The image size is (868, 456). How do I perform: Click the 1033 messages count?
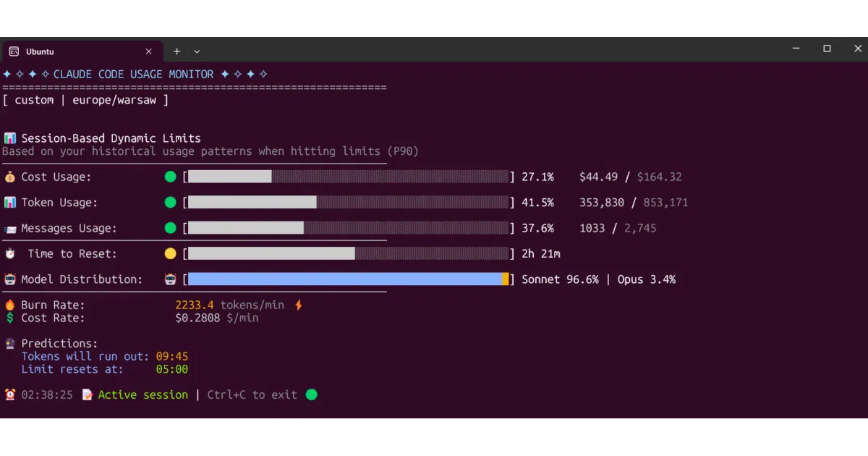pyautogui.click(x=592, y=228)
